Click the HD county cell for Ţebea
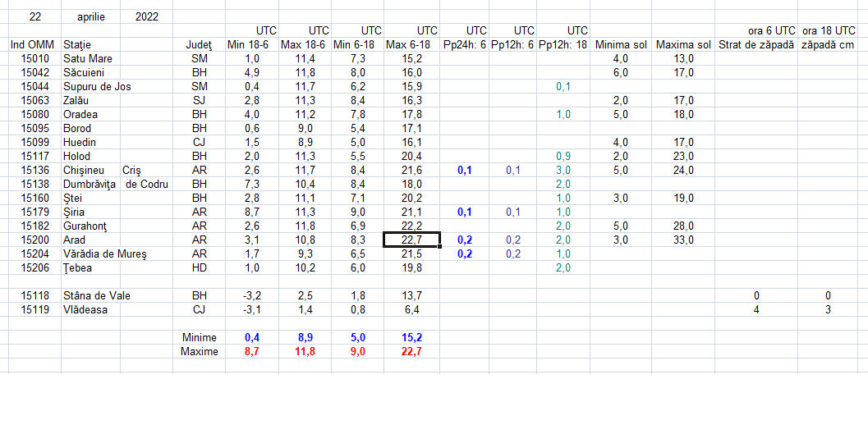This screenshot has width=868, height=443. 200,268
